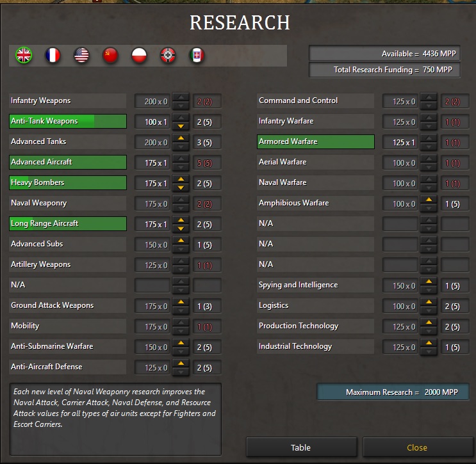This screenshot has width=476, height=464.
Task: Select Heavy Bombers progress bar
Action: (67, 182)
